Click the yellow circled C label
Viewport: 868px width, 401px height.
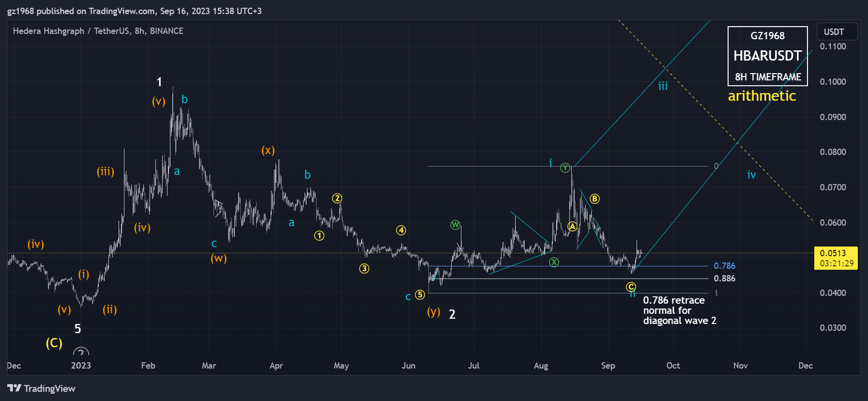pos(631,287)
